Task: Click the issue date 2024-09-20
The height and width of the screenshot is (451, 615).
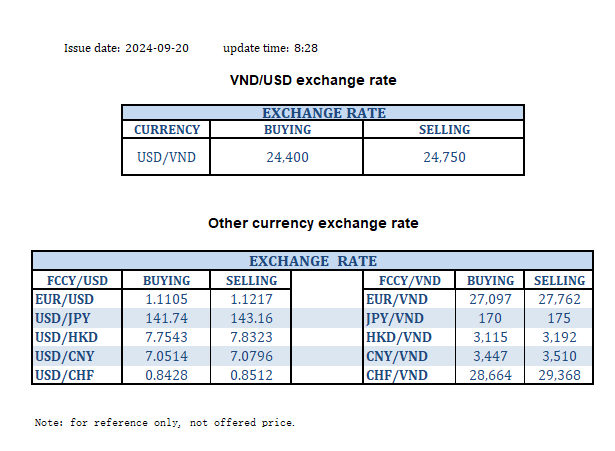Action: [157, 48]
